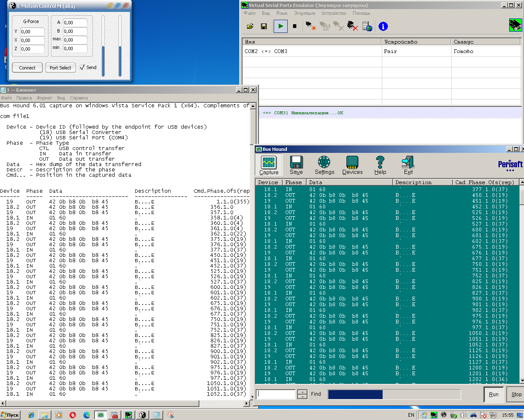This screenshot has width=524, height=420.
Task: Click the G-Force X value field
Action: 32,40
